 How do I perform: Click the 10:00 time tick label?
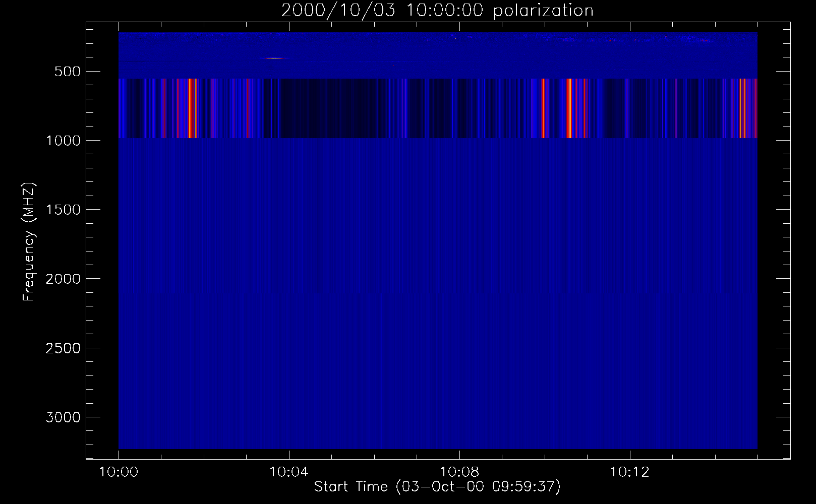tap(119, 472)
